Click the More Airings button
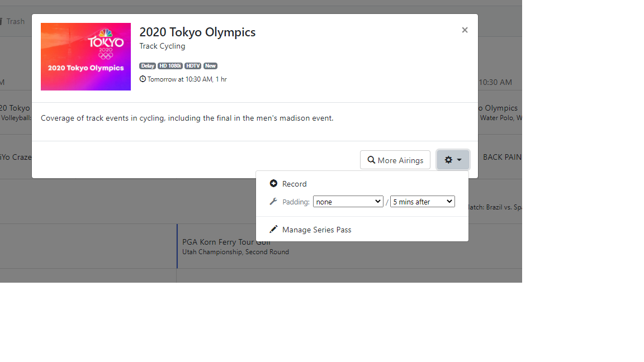This screenshot has height=362, width=644. tap(395, 160)
